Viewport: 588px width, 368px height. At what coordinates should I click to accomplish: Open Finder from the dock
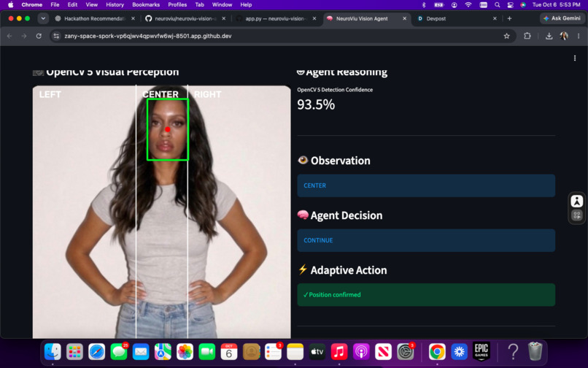(x=53, y=352)
